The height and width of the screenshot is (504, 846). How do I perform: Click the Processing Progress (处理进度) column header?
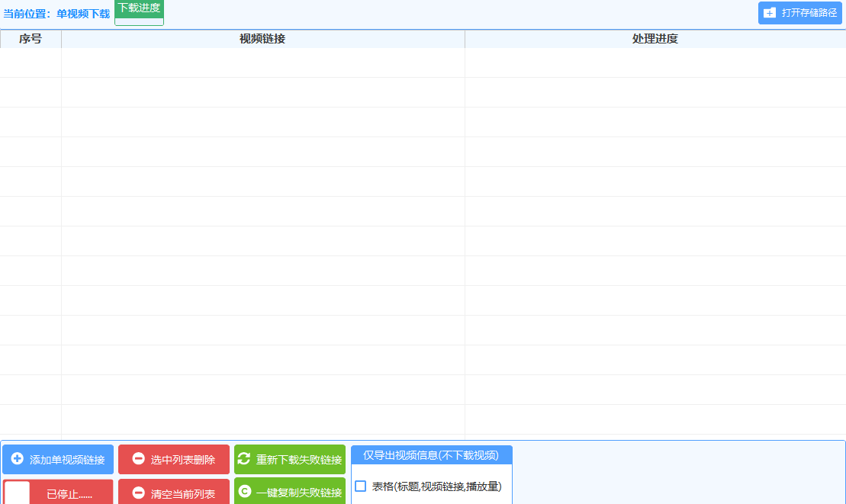(655, 39)
